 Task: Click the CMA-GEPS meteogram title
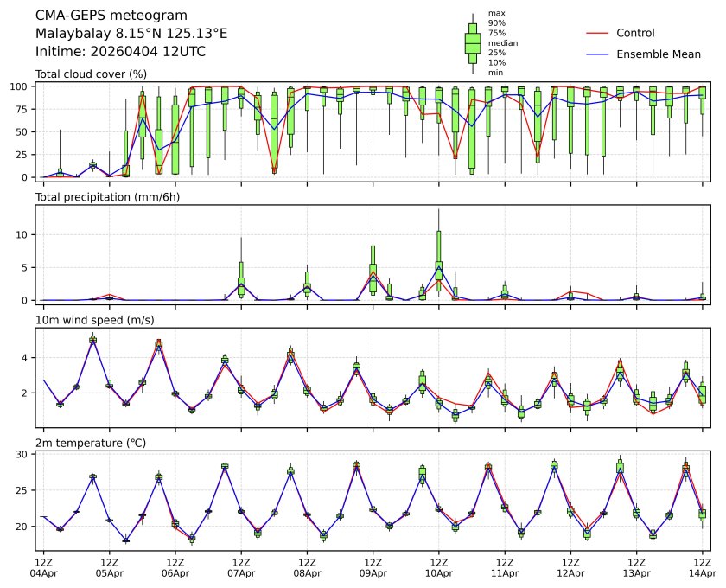pos(99,16)
